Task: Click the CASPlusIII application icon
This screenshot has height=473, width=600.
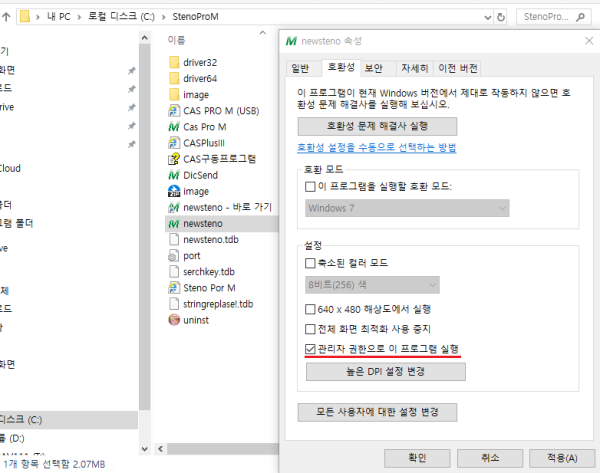Action: (173, 143)
